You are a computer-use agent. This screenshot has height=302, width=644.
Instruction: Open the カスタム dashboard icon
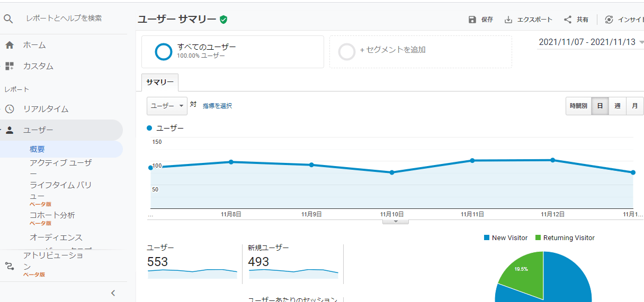pos(10,66)
